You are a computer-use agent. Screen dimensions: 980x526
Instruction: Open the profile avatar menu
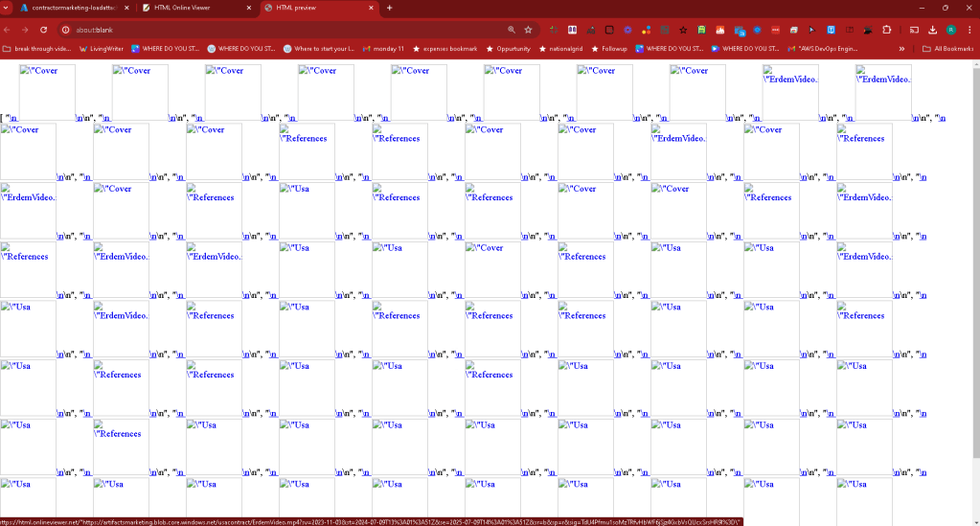point(950,30)
